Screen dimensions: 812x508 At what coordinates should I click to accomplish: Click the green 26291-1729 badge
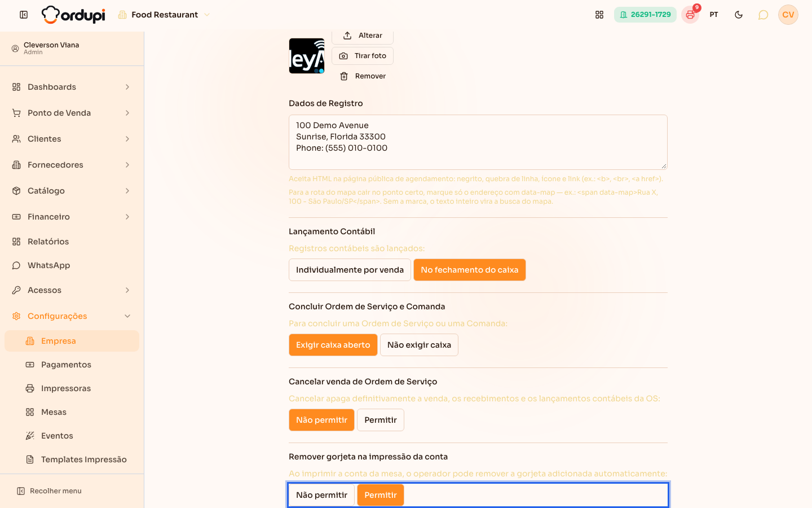[x=645, y=15]
